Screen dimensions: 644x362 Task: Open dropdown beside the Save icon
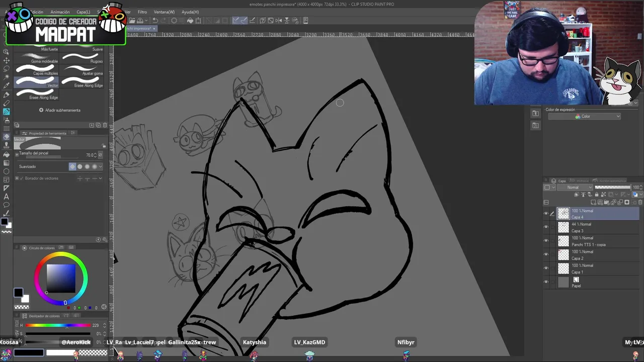pos(147,21)
